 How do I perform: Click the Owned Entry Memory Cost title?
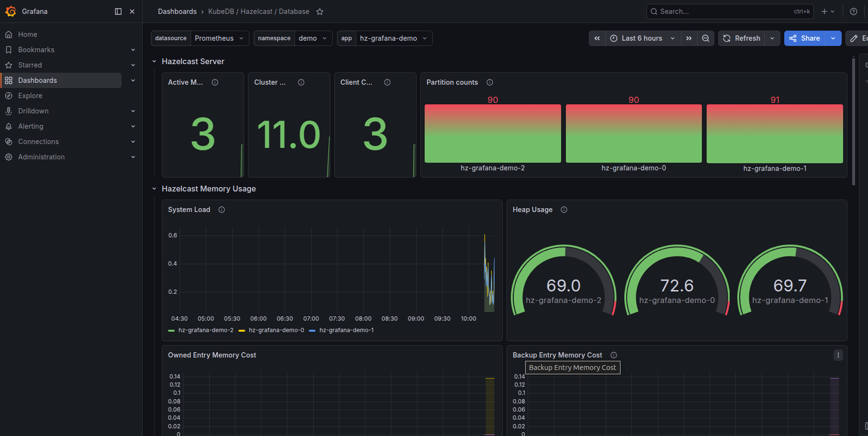click(x=212, y=355)
